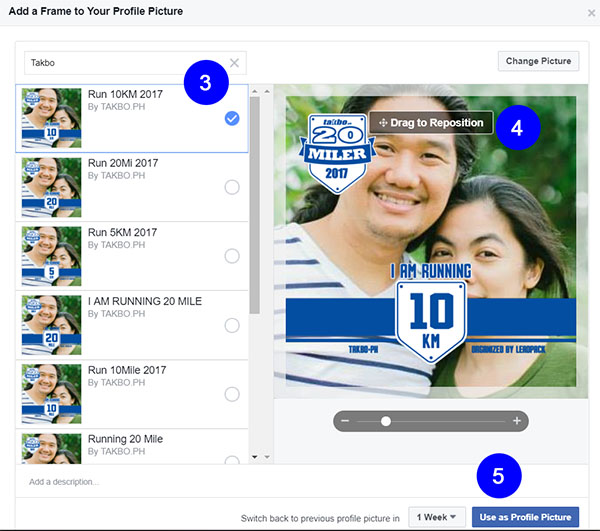Select the Run 10KM 2017 frame thumbnail
The height and width of the screenshot is (531, 600).
51,118
